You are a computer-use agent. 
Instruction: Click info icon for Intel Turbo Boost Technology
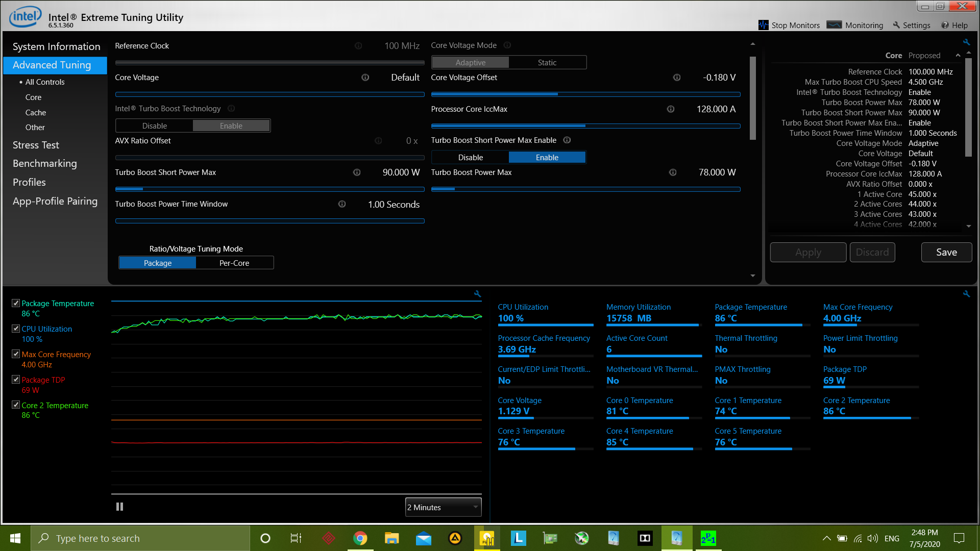pyautogui.click(x=231, y=109)
